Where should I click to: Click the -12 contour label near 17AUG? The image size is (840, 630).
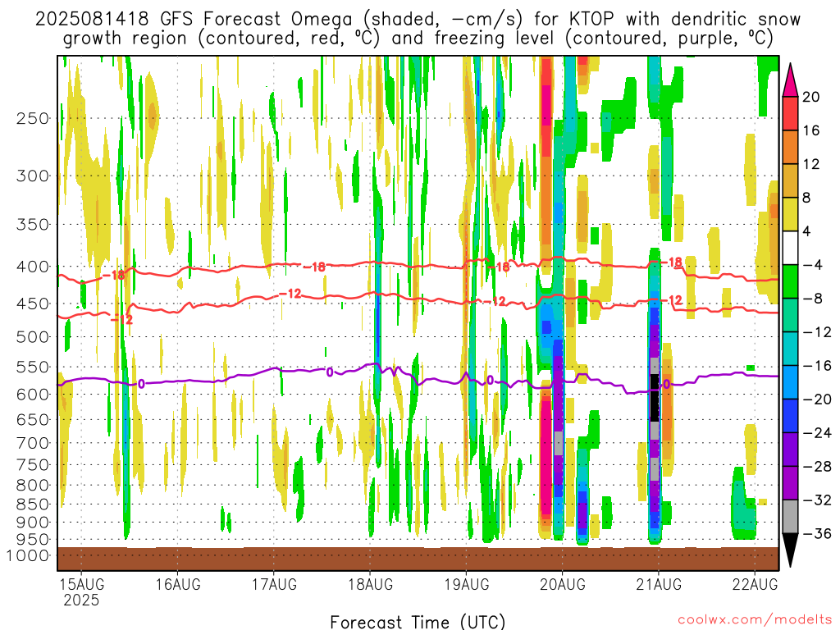(290, 294)
